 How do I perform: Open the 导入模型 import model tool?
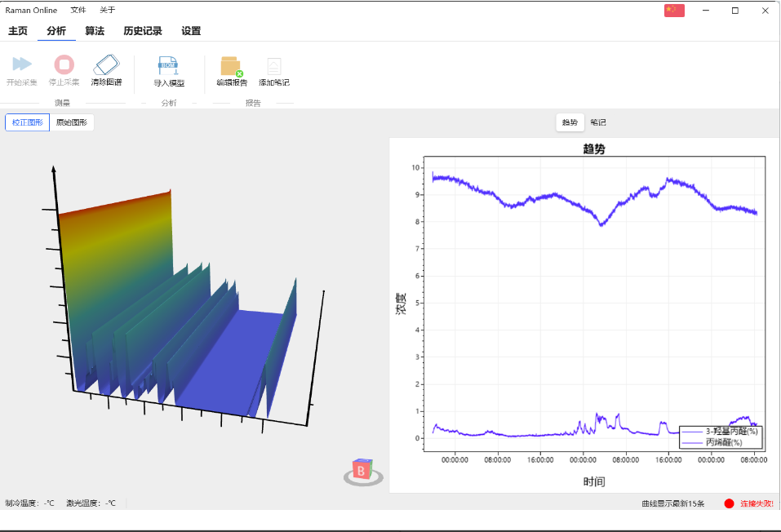(169, 67)
